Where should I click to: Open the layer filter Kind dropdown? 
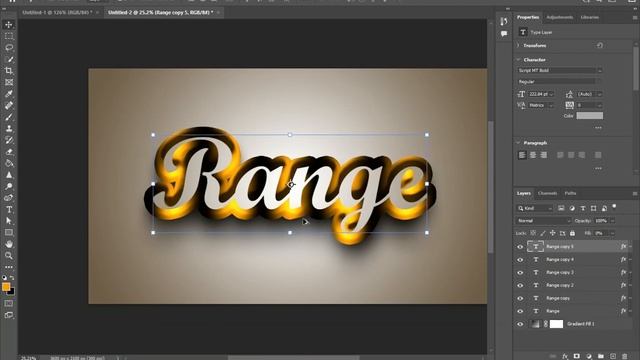(535, 208)
